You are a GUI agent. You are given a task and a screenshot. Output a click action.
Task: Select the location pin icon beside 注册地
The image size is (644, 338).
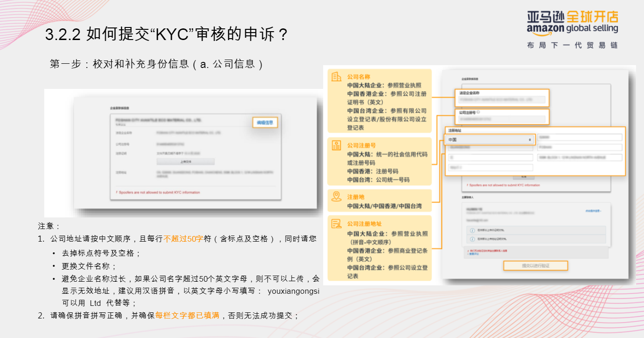[x=337, y=196]
